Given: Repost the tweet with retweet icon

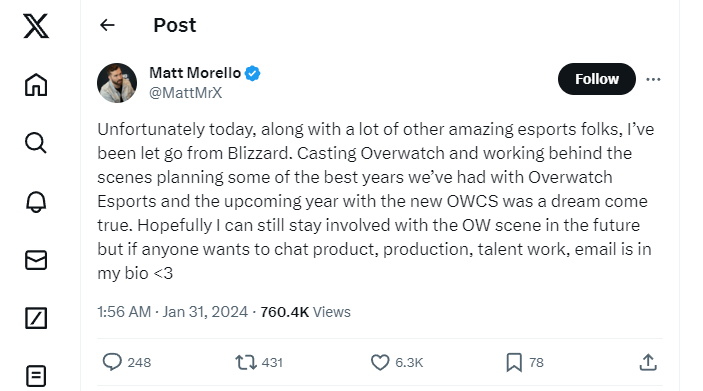Looking at the screenshot, I should click(x=246, y=362).
